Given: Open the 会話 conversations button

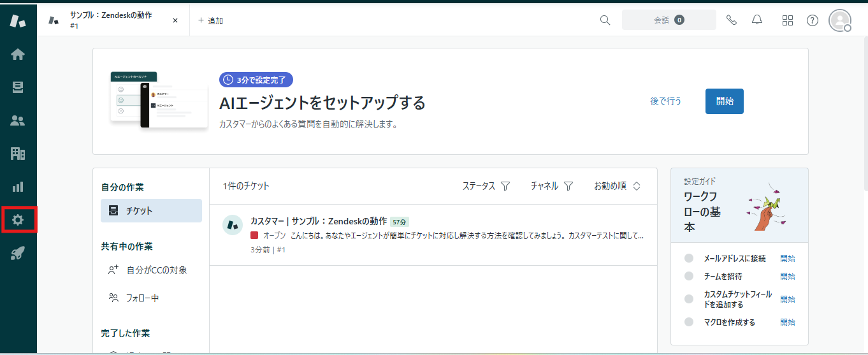Looking at the screenshot, I should pyautogui.click(x=669, y=20).
